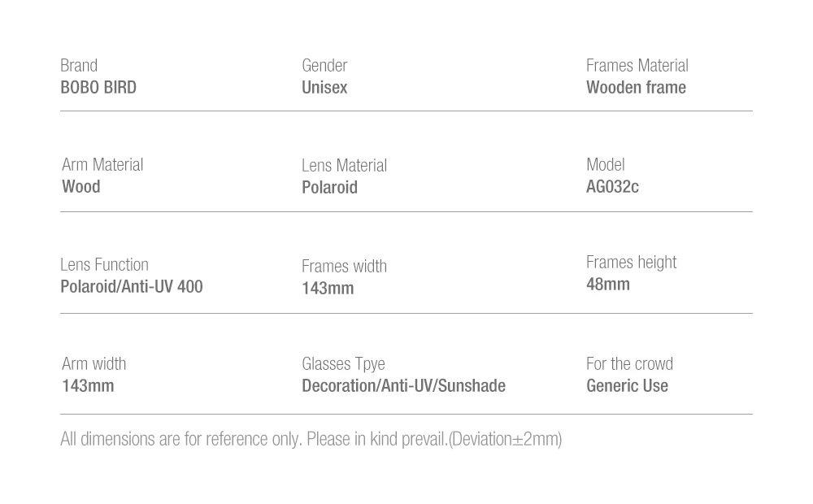Select the Wood arm material value
Screen dimensions: 813x504
(81, 186)
